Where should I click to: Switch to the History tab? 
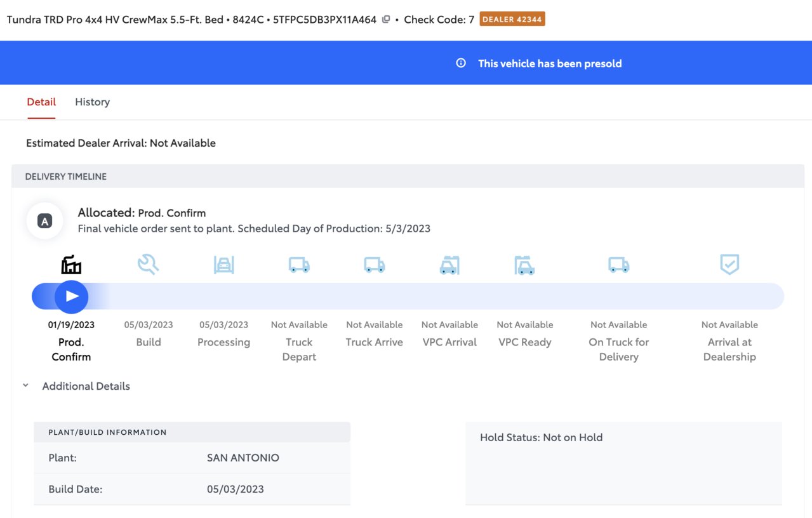point(92,102)
